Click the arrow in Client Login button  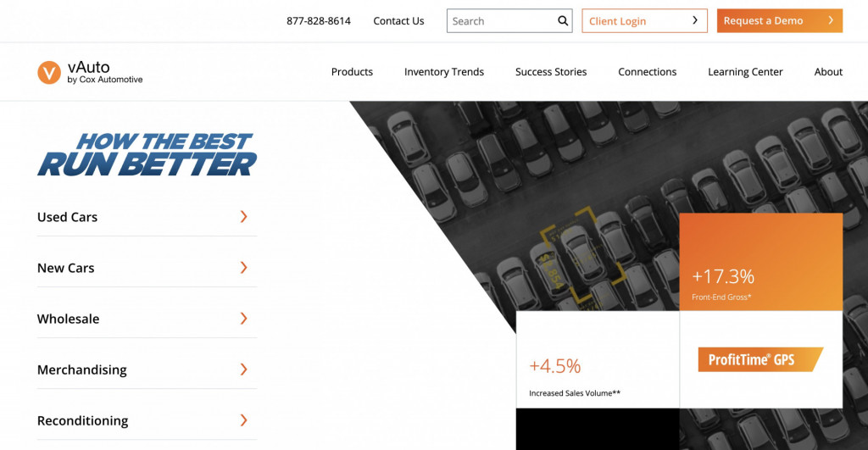[695, 20]
